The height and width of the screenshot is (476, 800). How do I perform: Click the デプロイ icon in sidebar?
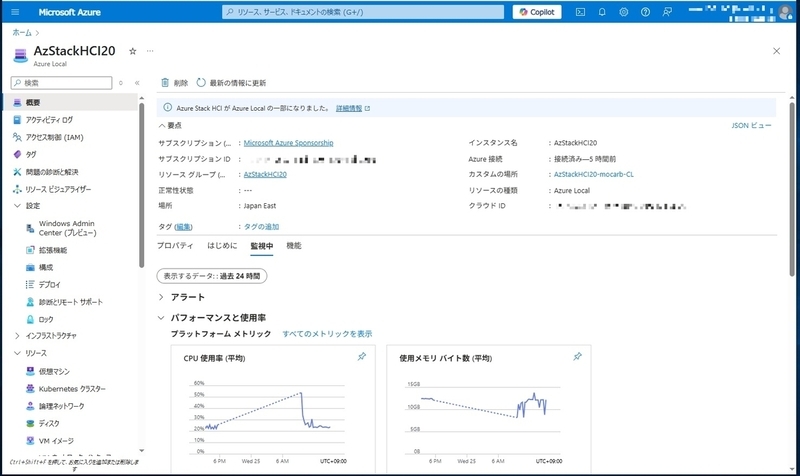click(30, 285)
